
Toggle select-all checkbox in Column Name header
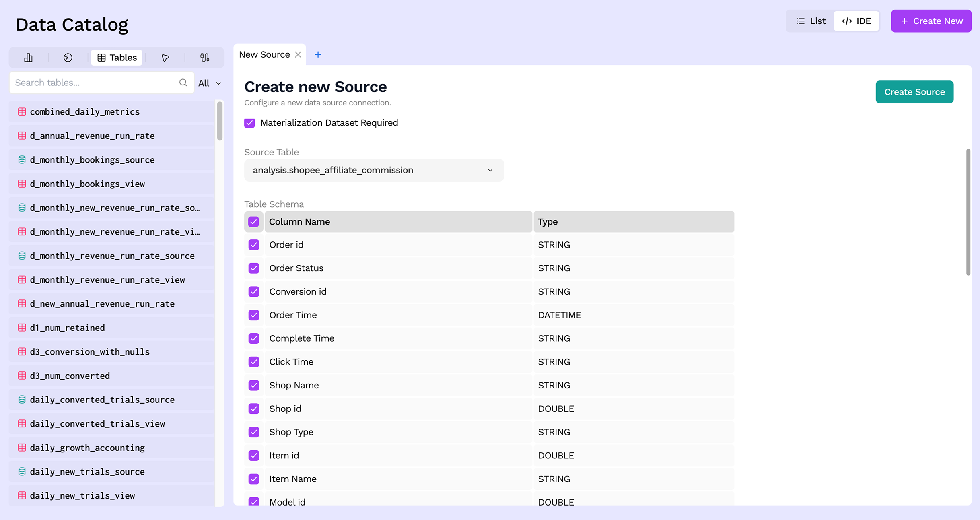(x=253, y=222)
